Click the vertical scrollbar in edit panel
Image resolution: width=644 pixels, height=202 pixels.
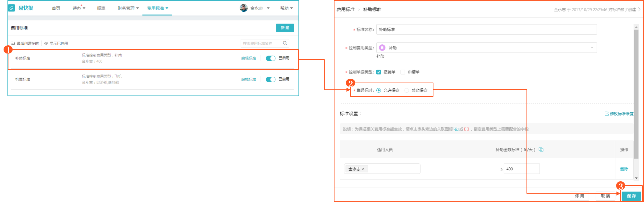tap(636, 94)
